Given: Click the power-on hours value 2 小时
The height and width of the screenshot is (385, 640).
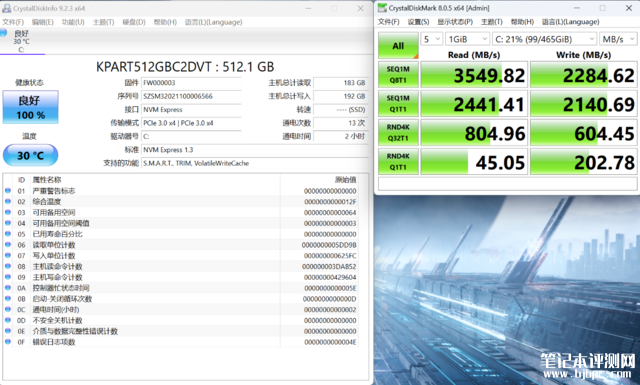Looking at the screenshot, I should (x=340, y=136).
